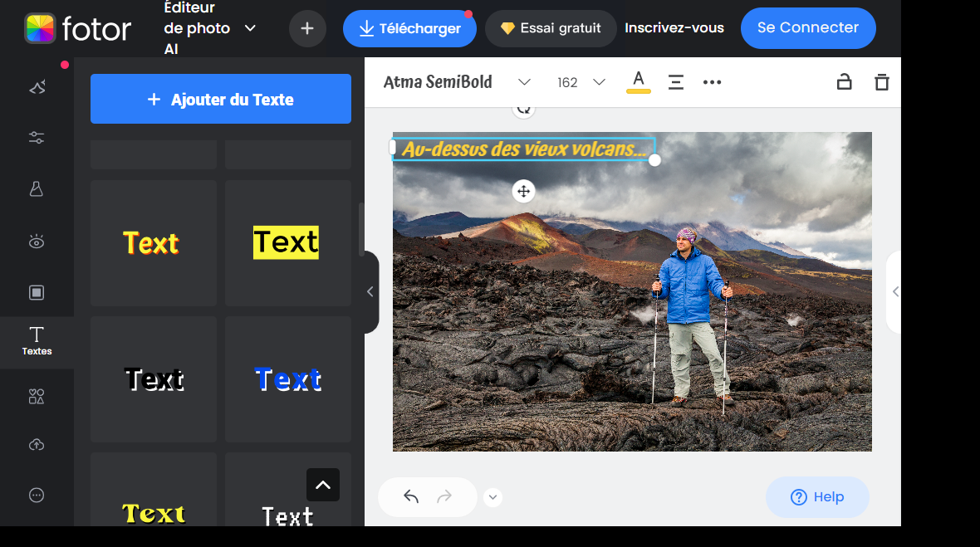Select black outlined Text style
Image resolution: width=980 pixels, height=547 pixels.
pyautogui.click(x=154, y=379)
